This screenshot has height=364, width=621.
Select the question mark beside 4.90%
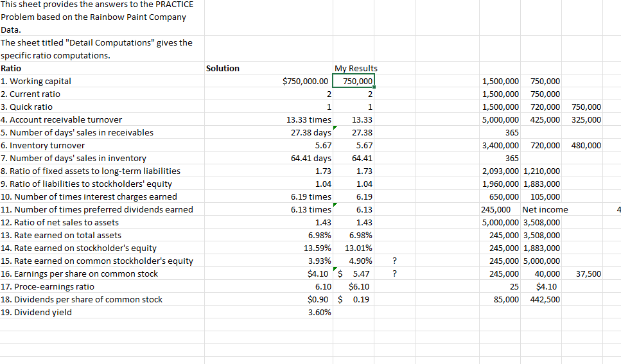394,261
